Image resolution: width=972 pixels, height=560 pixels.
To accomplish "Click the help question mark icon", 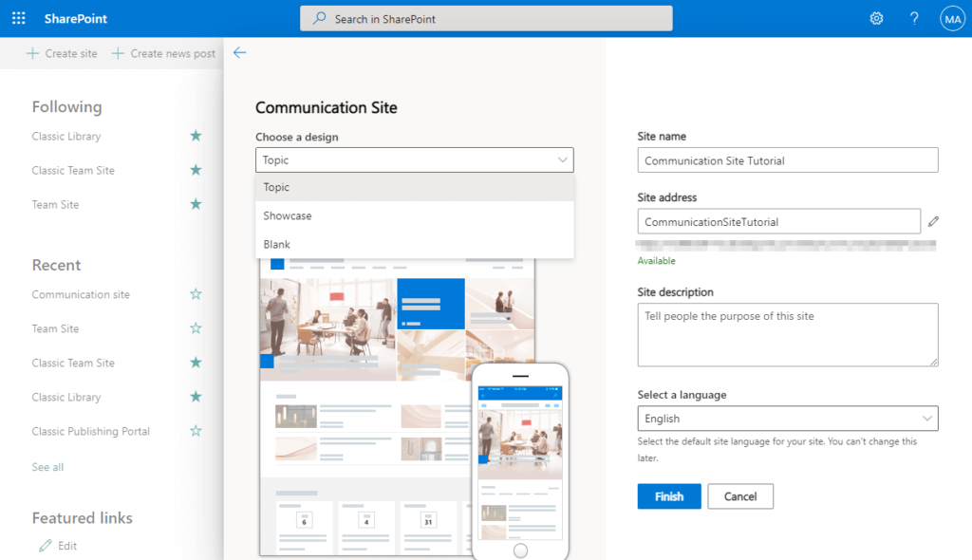I will 914,19.
